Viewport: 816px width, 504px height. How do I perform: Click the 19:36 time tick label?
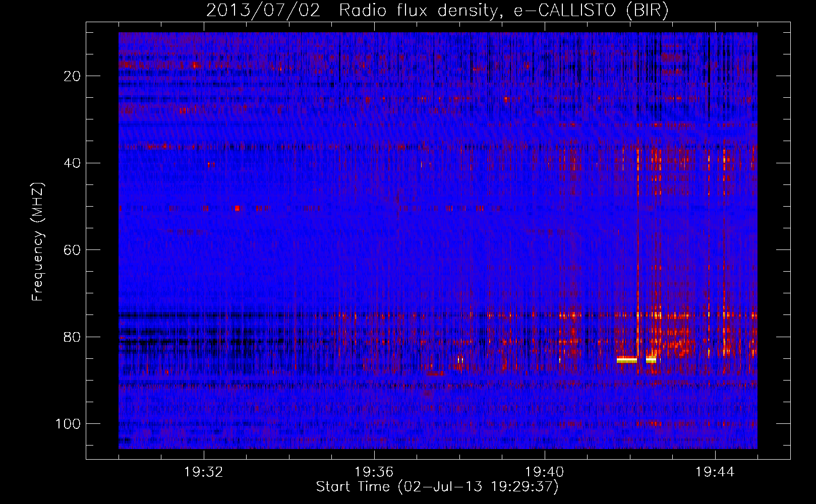[x=374, y=472]
